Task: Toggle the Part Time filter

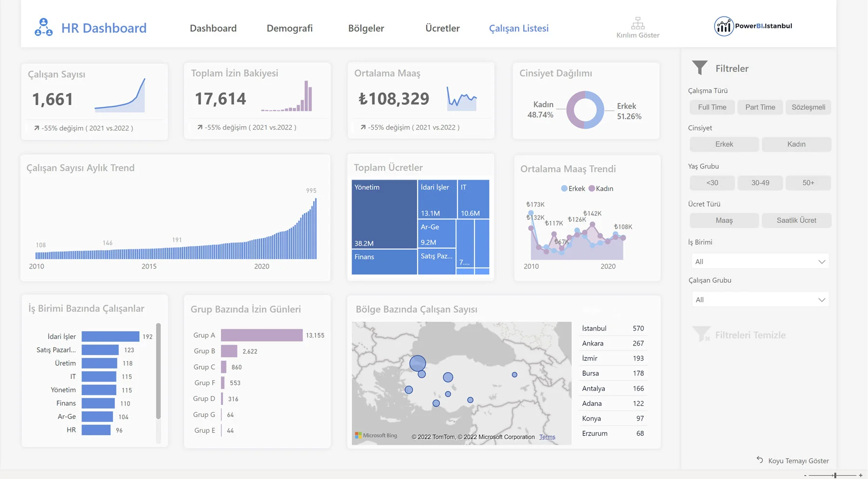Action: [760, 107]
